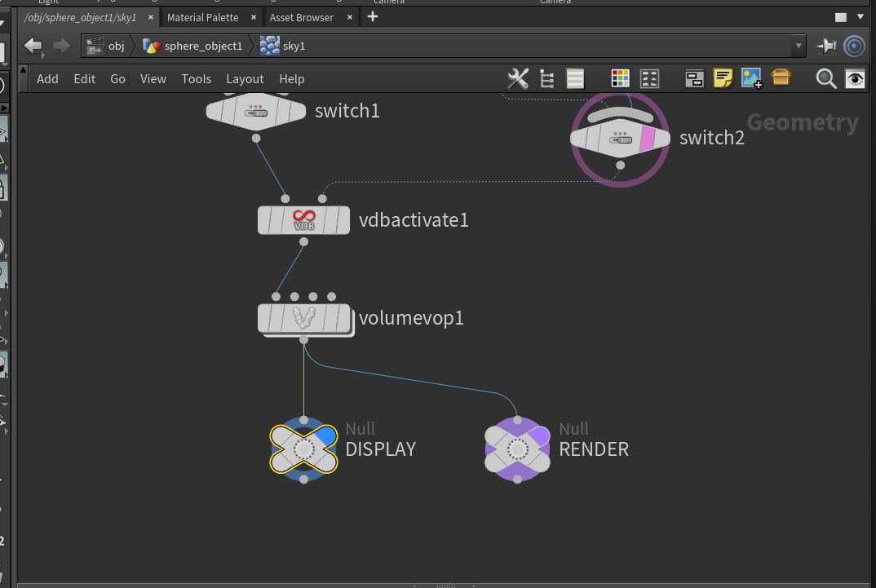This screenshot has height=588, width=876.
Task: Toggle tree view icon
Action: coord(547,79)
